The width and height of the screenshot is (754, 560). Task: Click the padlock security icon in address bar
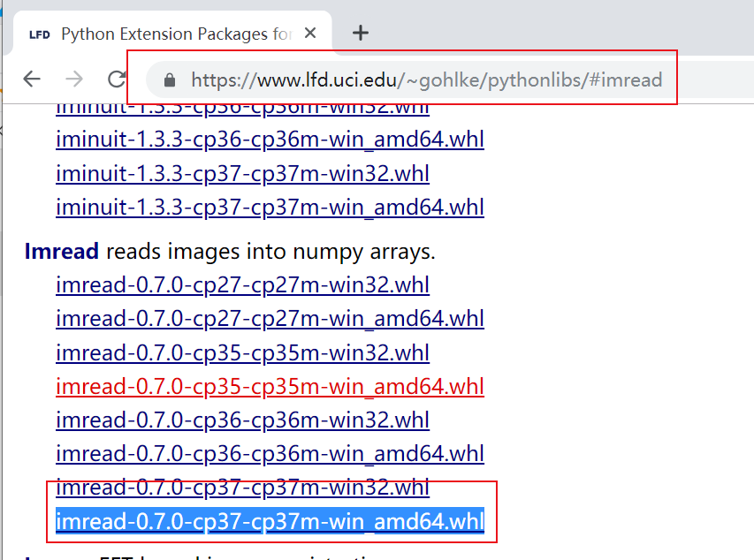[x=169, y=79]
